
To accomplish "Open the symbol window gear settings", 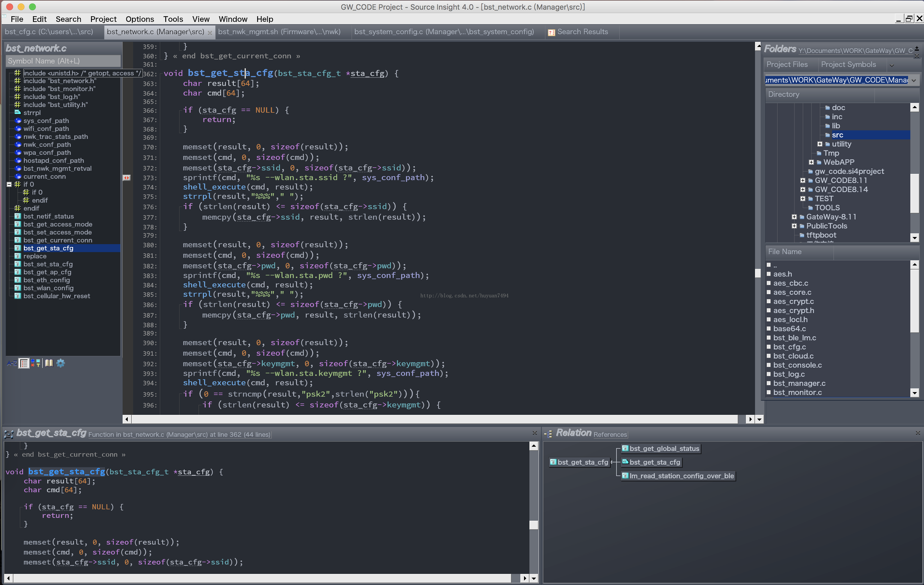I will pos(61,363).
